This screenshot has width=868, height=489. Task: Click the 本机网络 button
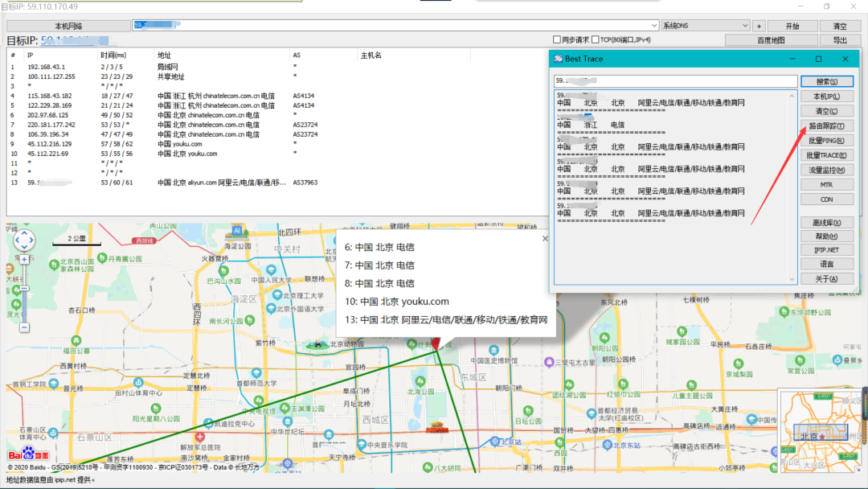68,26
